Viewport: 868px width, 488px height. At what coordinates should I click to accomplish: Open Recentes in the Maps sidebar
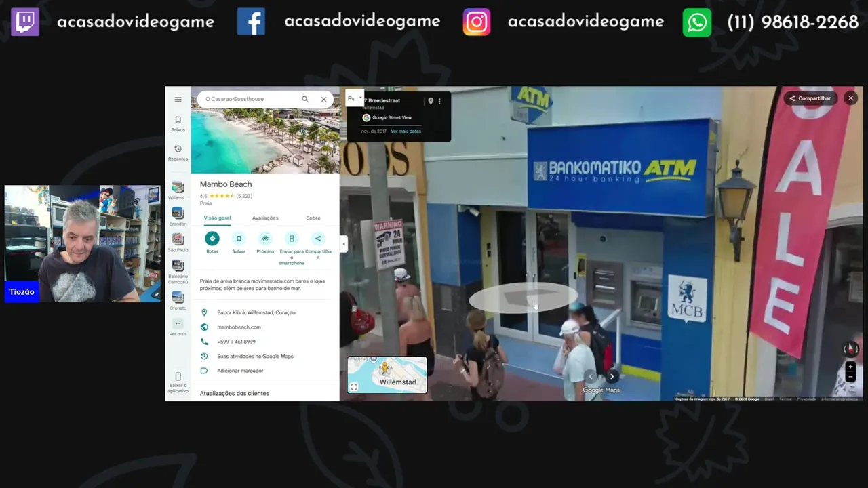tap(178, 152)
